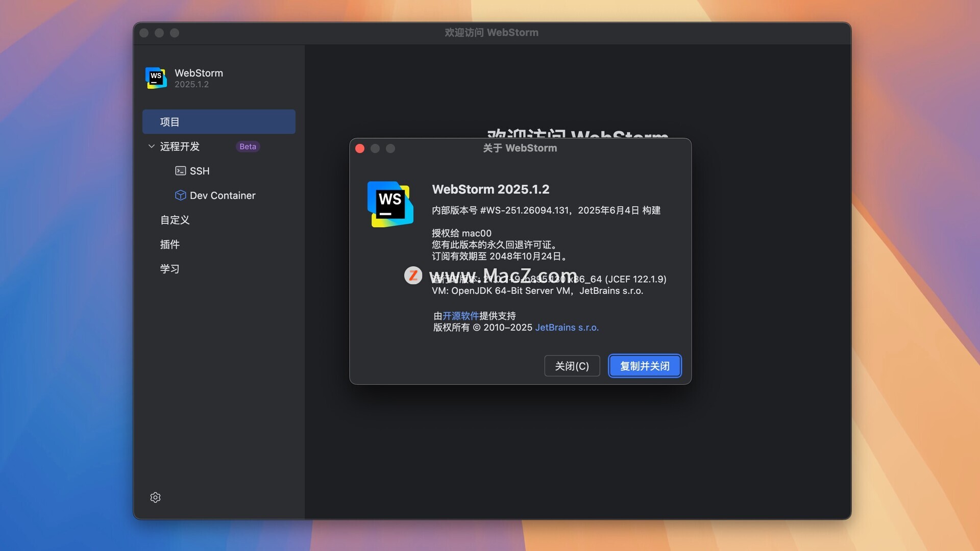The height and width of the screenshot is (551, 980).
Task: Click the WebStorm name in the sidebar header
Action: 199,73
